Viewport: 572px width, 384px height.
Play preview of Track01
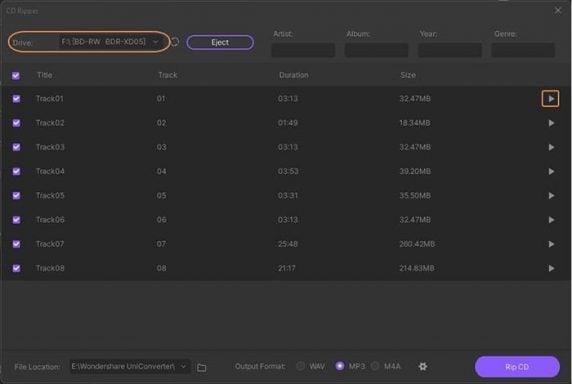551,98
